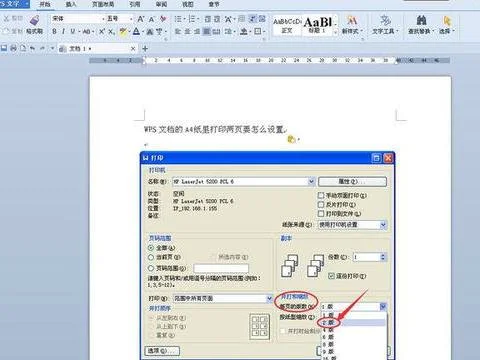Click the print icon in quick access bar

[x=13, y=48]
